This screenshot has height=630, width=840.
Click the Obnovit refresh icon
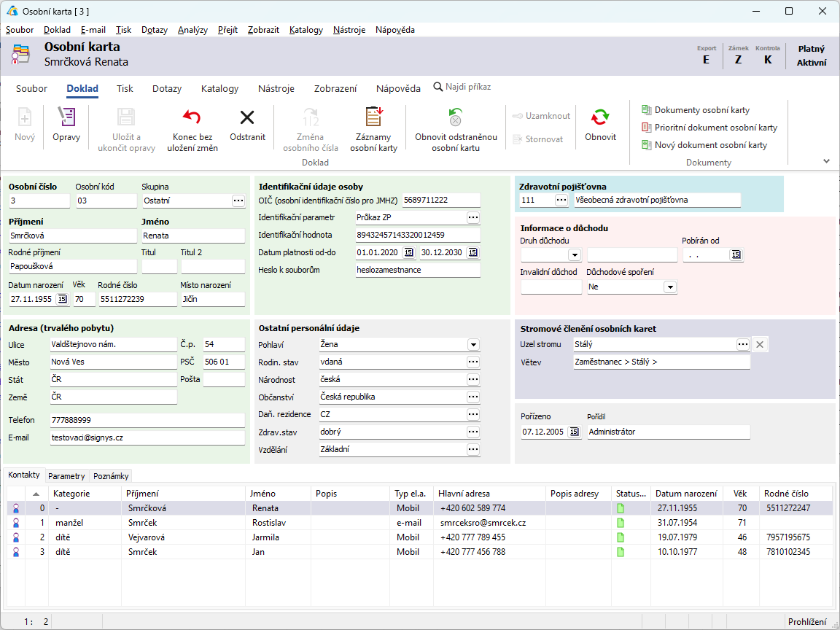[600, 117]
